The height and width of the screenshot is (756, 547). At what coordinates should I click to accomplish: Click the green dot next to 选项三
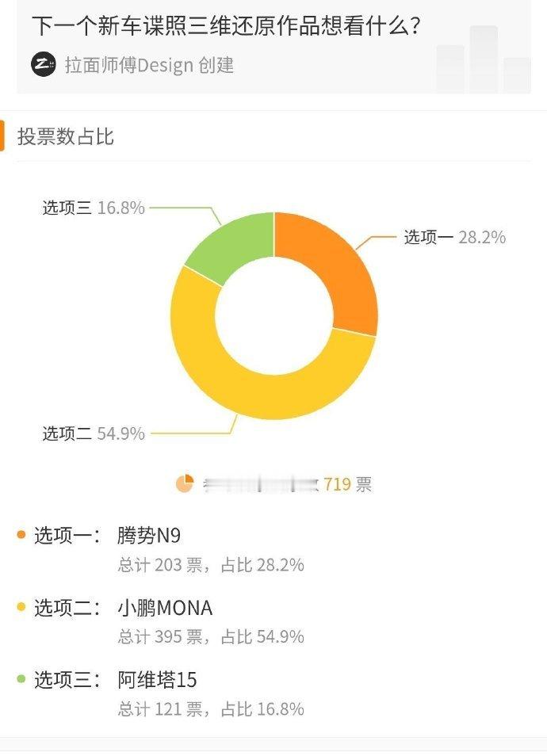(21, 679)
